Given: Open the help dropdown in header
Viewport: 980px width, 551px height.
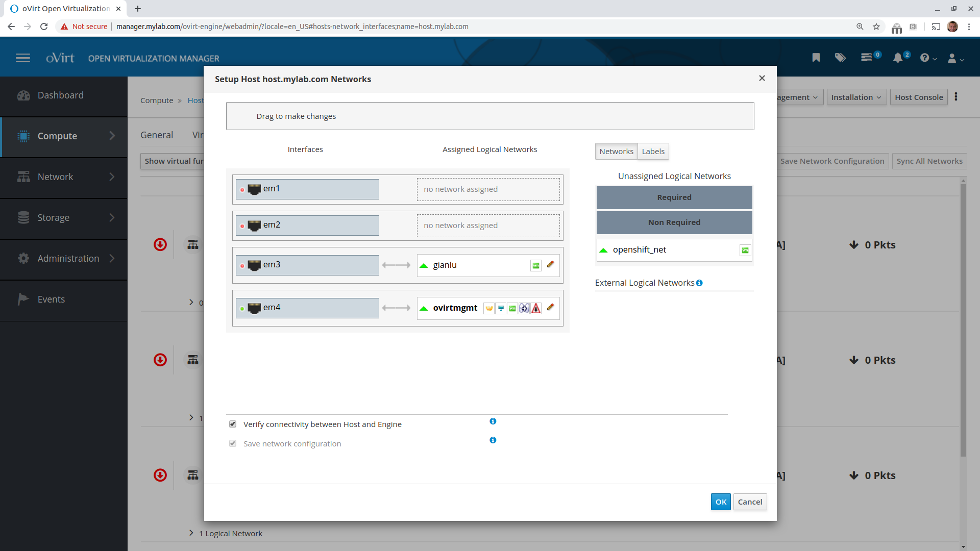Looking at the screenshot, I should click(928, 58).
